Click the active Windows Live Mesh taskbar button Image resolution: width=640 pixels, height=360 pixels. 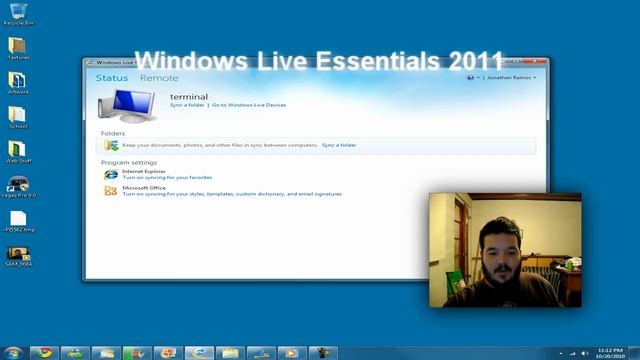coord(199,353)
